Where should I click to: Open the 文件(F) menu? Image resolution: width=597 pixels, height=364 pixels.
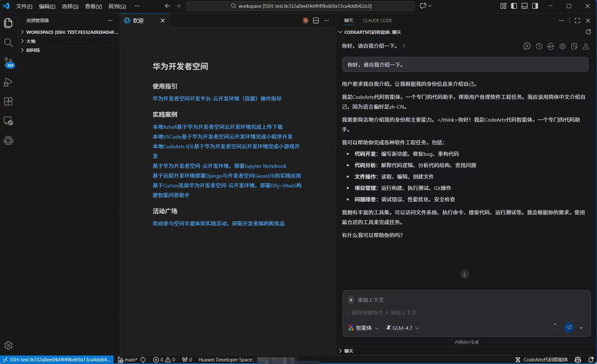(24, 6)
